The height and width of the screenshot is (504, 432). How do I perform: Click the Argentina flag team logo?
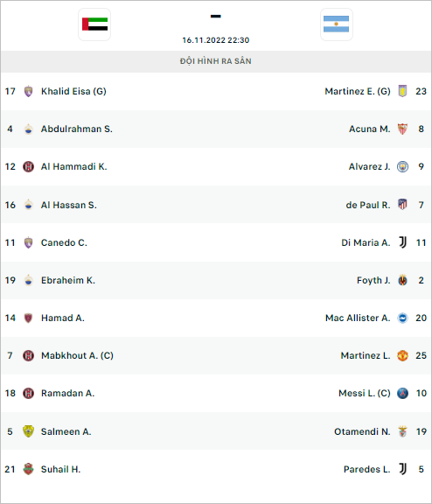point(337,24)
